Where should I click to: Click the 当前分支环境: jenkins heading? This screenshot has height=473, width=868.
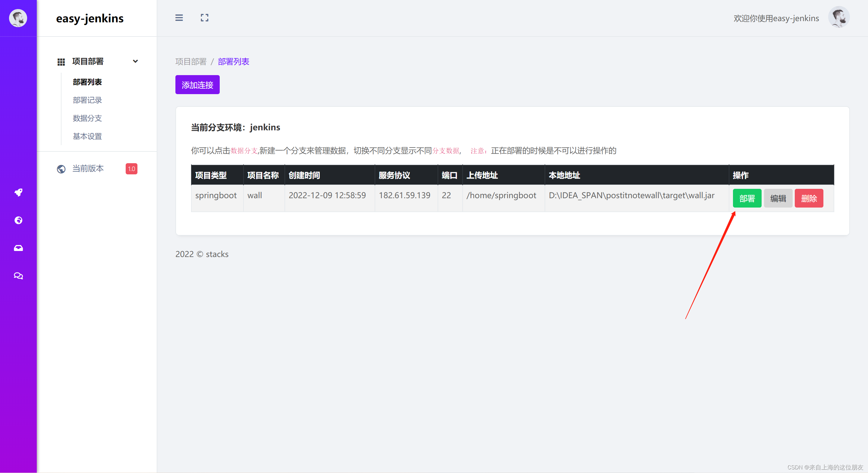coord(235,128)
